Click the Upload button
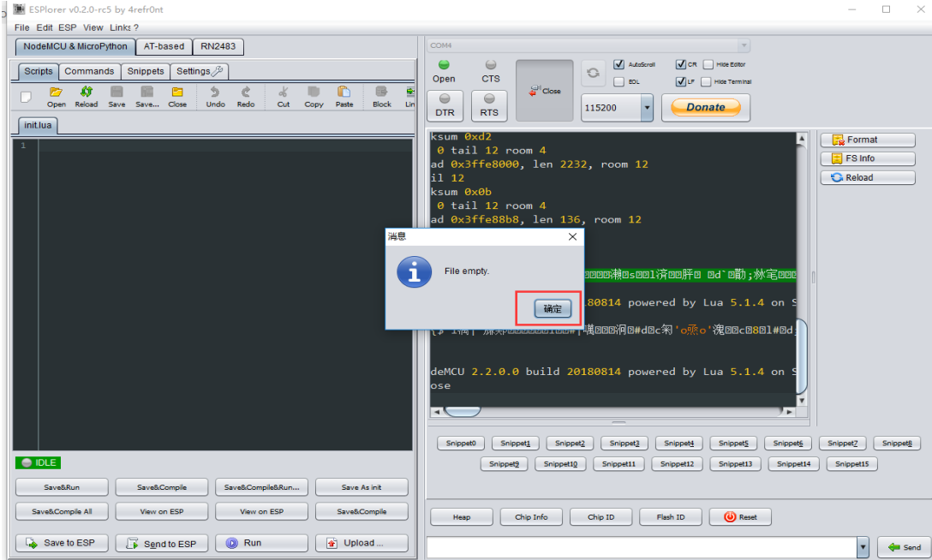932x560 pixels. tap(361, 543)
